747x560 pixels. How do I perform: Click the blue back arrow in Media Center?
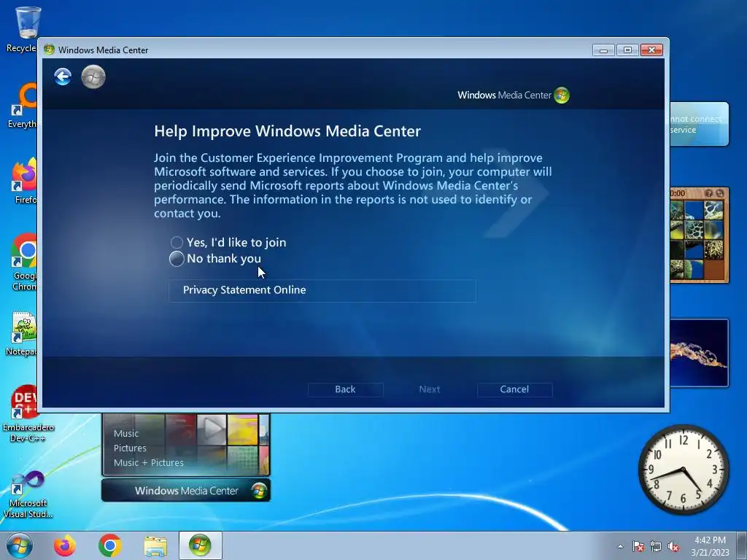(63, 77)
